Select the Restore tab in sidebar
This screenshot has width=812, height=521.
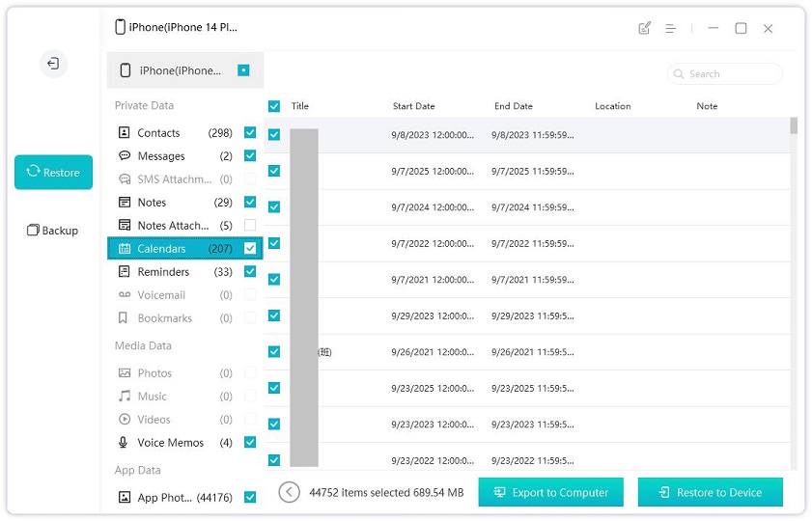(53, 172)
